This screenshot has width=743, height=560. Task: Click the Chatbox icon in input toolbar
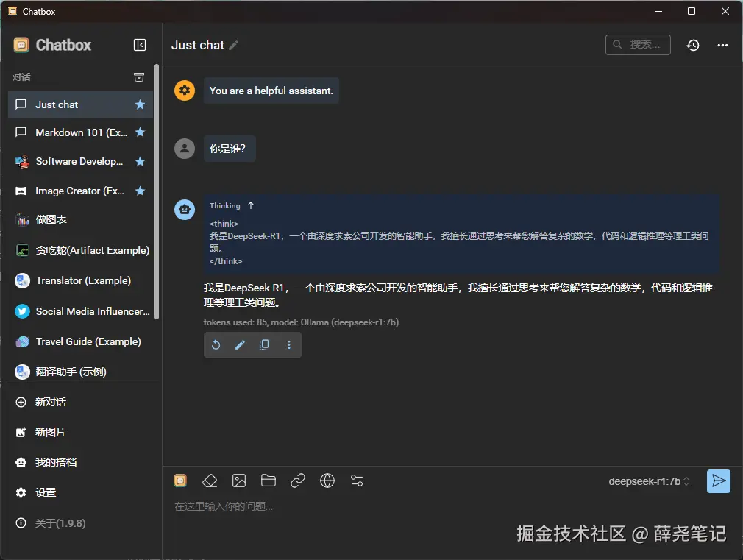coord(180,481)
